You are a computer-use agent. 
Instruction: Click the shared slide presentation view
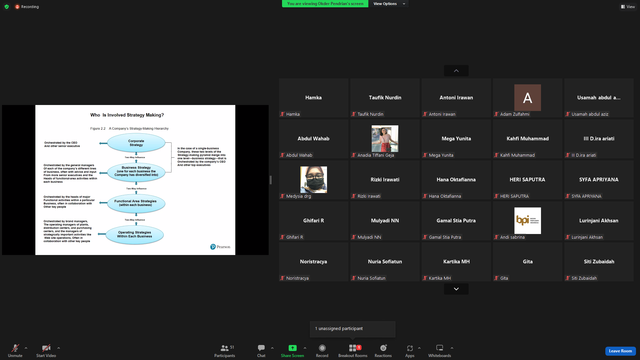[135, 180]
